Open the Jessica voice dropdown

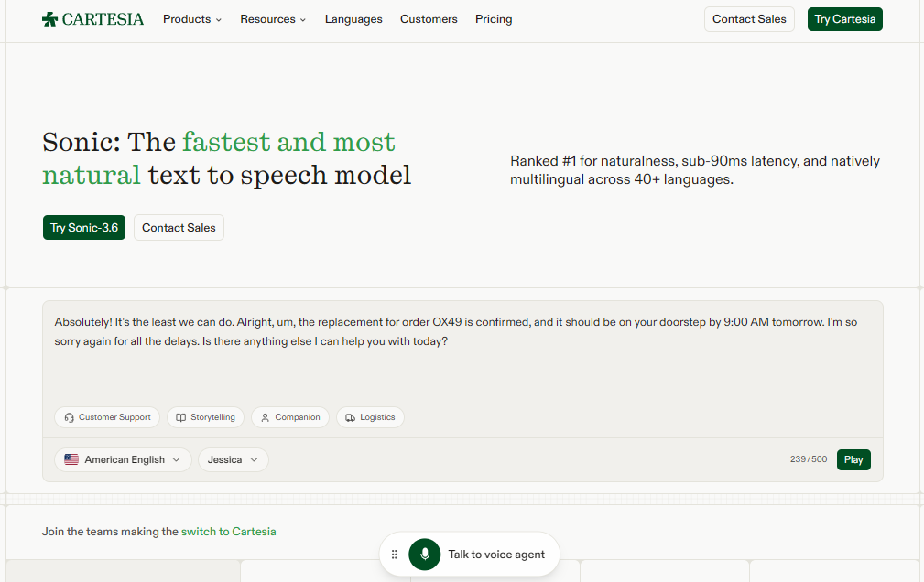coord(234,459)
